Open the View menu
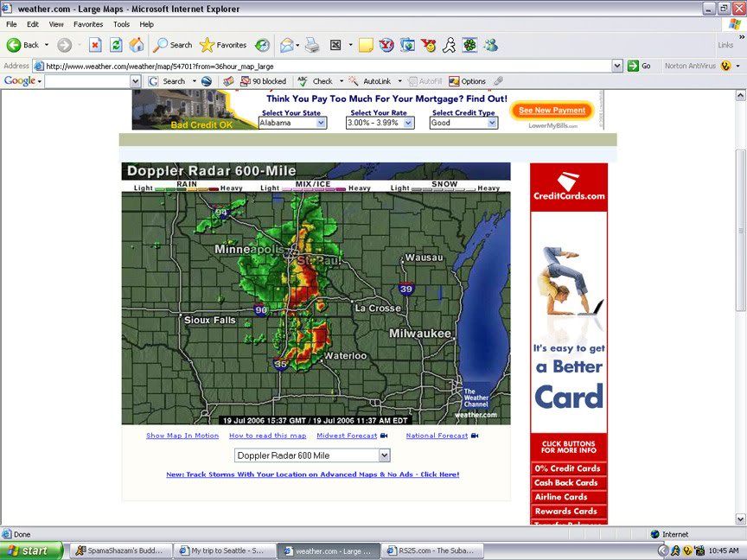747x560 pixels. tap(56, 24)
